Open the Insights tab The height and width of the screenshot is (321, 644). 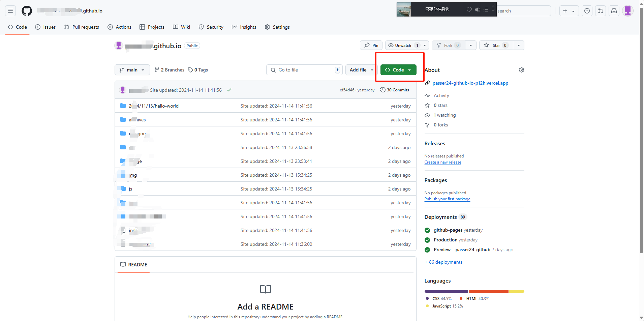click(244, 27)
